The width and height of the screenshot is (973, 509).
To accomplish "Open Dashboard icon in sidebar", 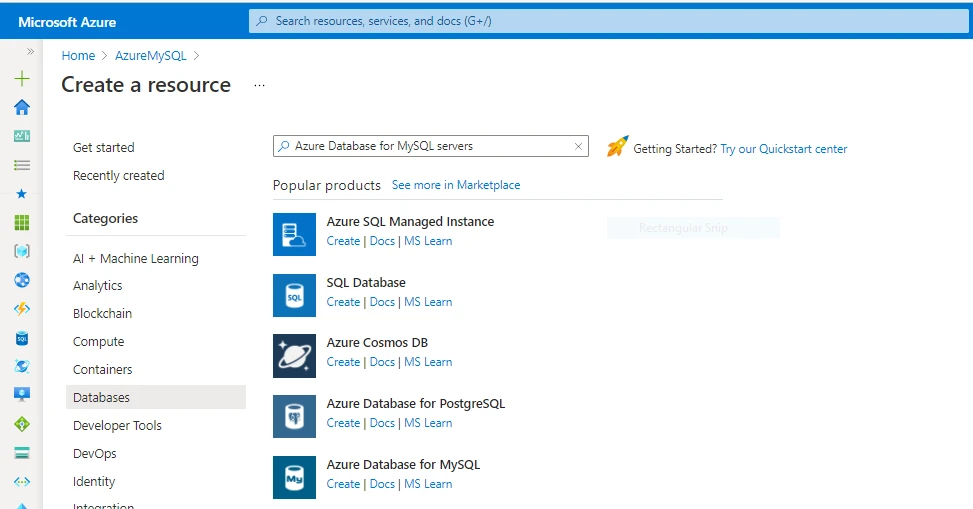I will [x=22, y=136].
